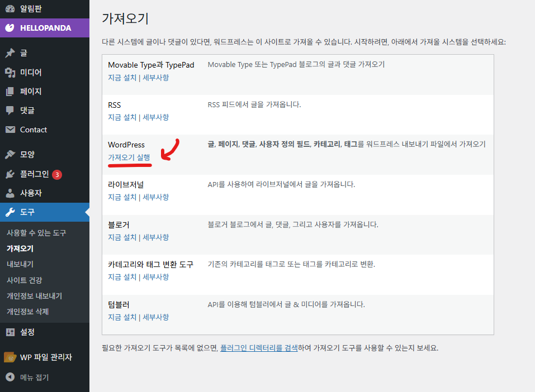The height and width of the screenshot is (392, 535).
Task: Open the 내보내기 submenu item
Action: tap(20, 264)
